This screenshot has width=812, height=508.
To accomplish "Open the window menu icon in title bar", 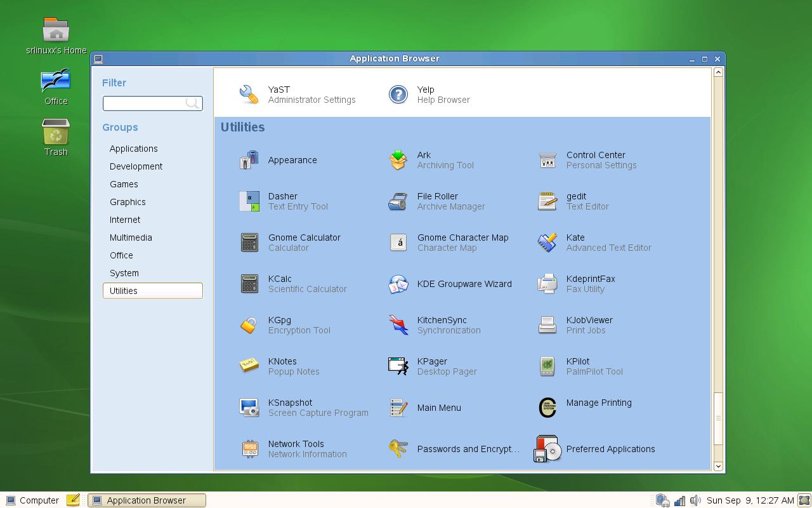I will 98,59.
